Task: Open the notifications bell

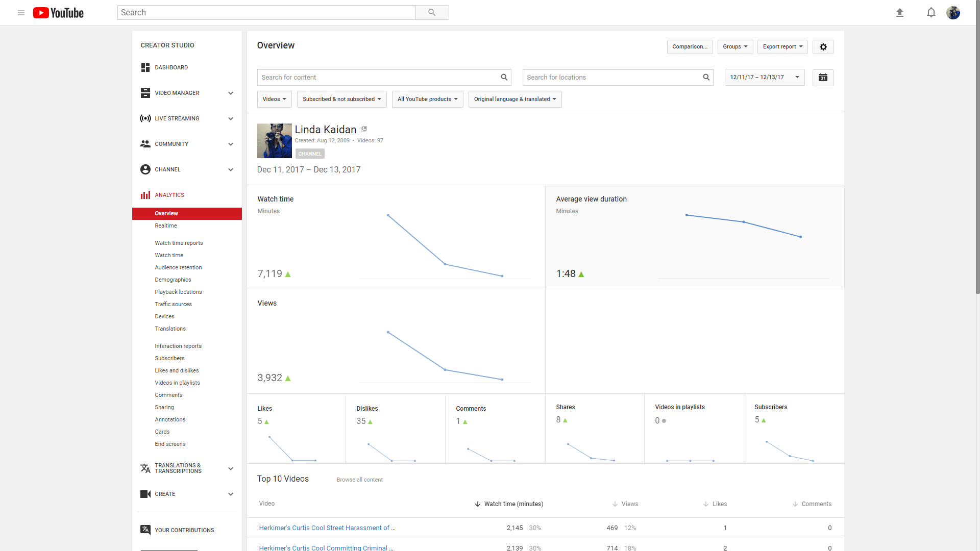Action: [931, 13]
